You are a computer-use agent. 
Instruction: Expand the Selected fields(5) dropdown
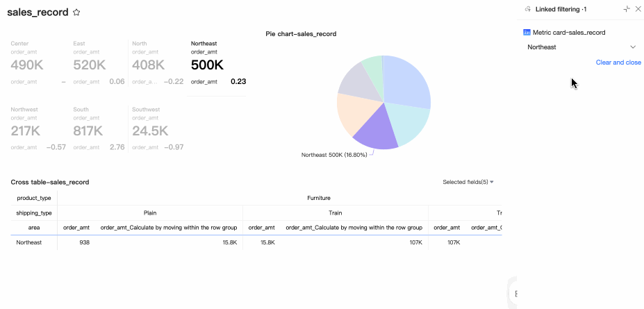tap(468, 182)
